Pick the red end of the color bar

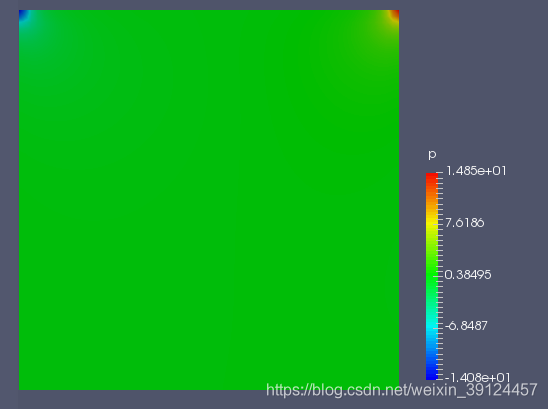click(432, 178)
